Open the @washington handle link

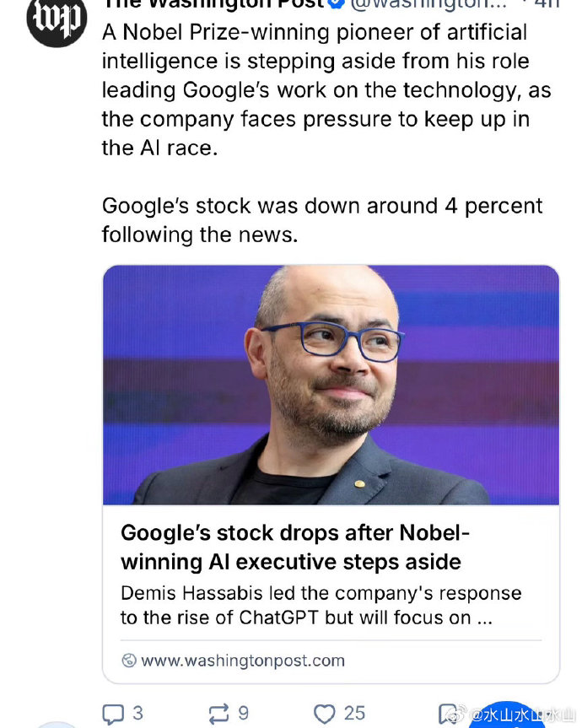tap(428, 4)
